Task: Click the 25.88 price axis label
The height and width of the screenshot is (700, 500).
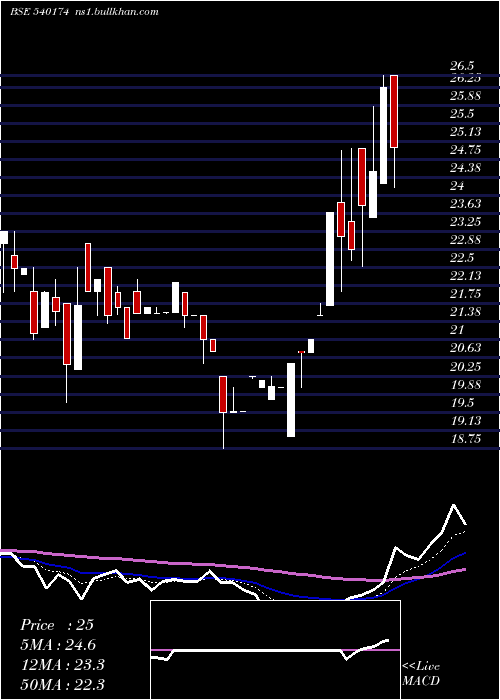Action: point(465,96)
